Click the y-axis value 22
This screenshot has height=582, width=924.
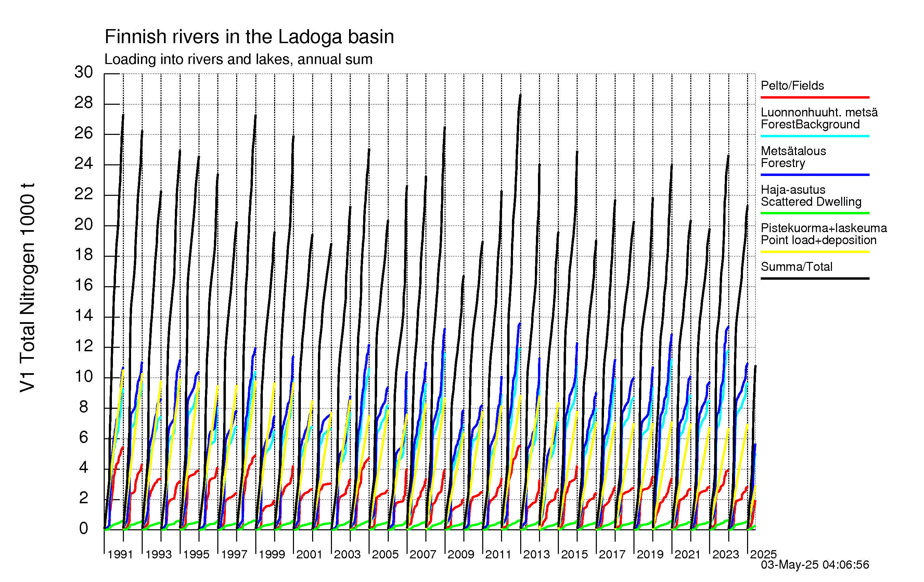84,194
